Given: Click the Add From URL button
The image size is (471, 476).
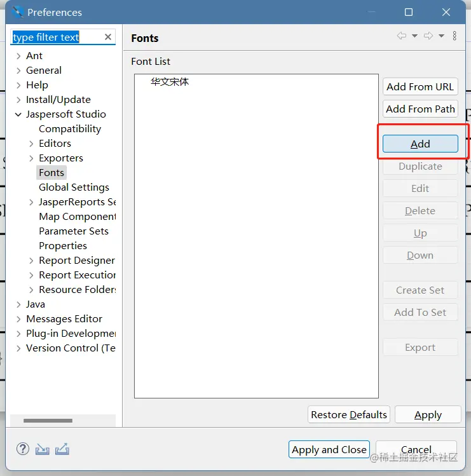Looking at the screenshot, I should (x=420, y=87).
